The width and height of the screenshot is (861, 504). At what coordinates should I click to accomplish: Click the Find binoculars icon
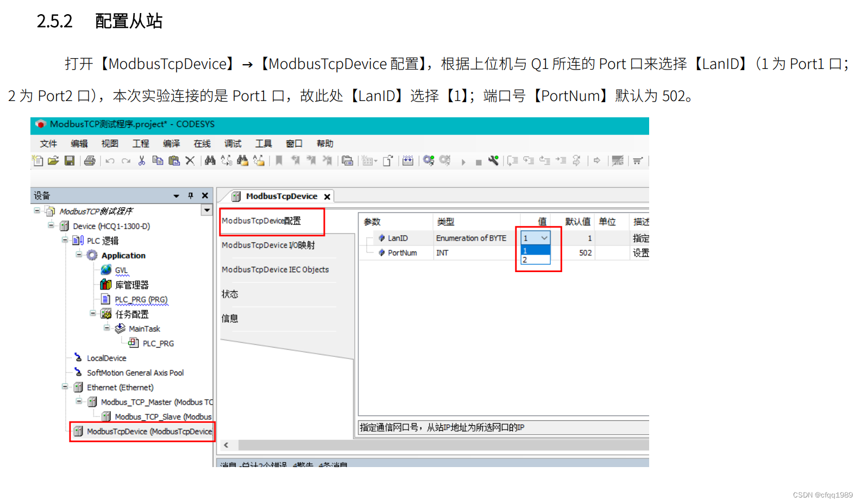[x=210, y=160]
